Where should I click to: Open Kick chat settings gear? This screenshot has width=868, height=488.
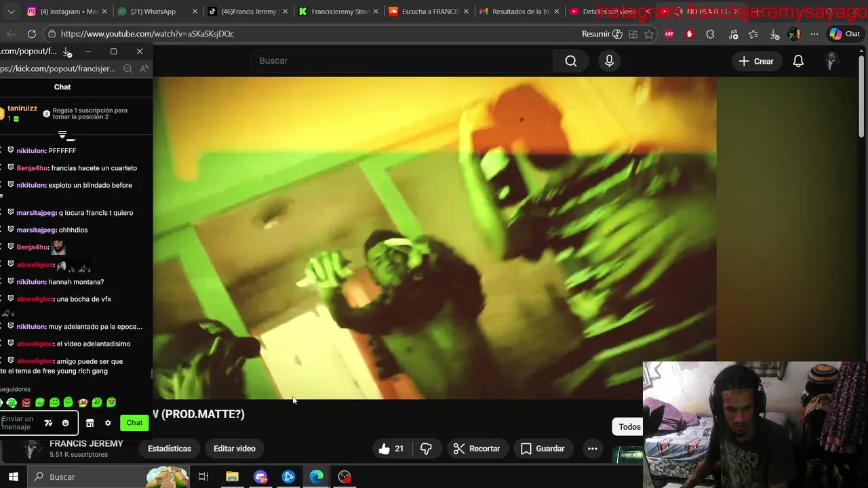tap(107, 423)
